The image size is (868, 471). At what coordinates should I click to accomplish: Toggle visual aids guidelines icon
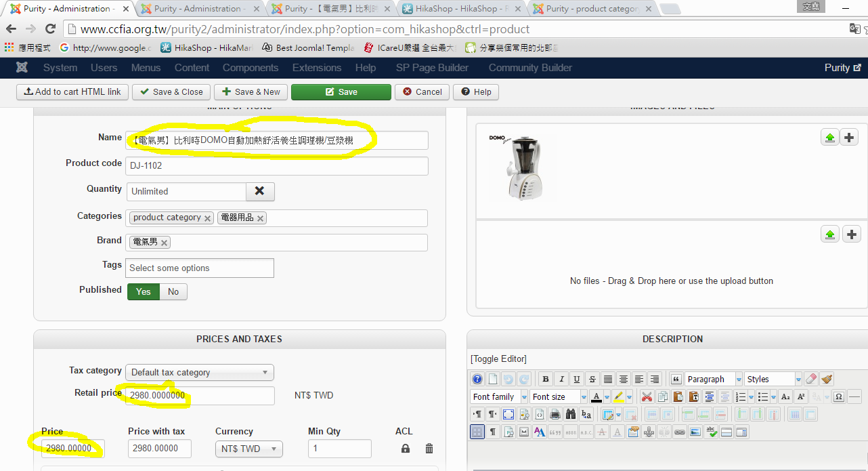pyautogui.click(x=477, y=432)
